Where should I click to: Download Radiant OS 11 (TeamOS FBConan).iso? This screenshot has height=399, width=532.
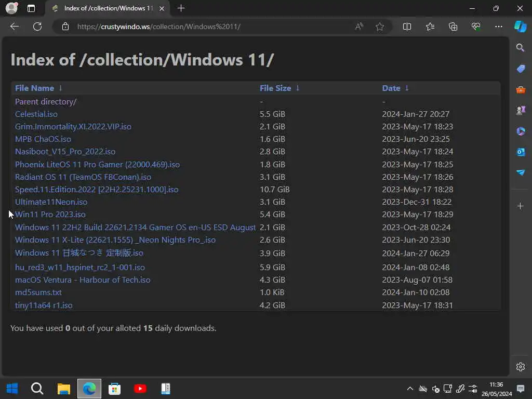(83, 177)
